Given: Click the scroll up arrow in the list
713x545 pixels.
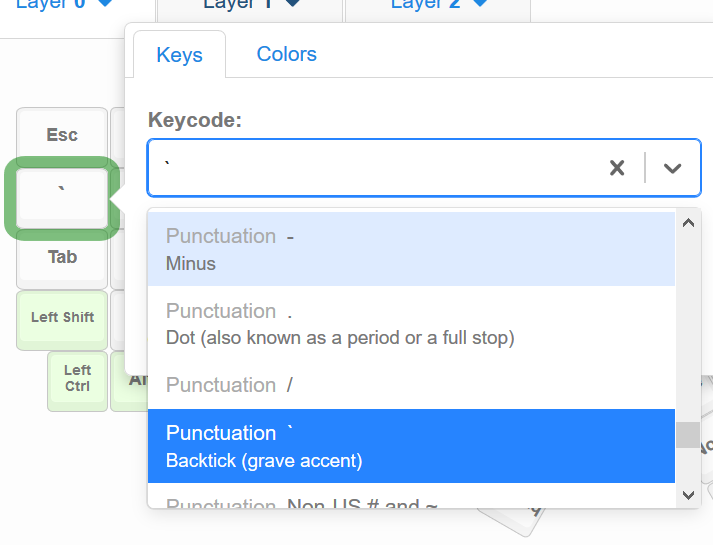Looking at the screenshot, I should tap(688, 223).
